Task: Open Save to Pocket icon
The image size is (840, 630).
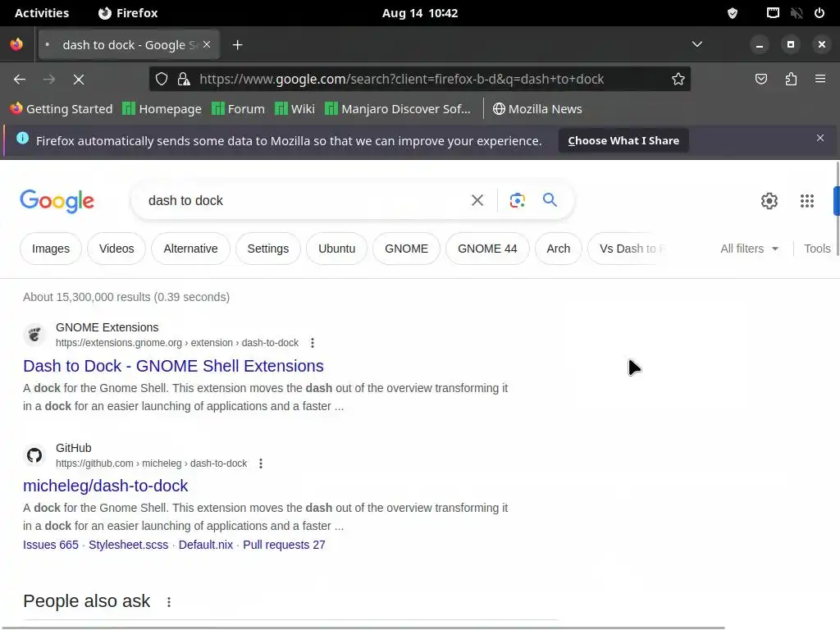Action: click(760, 80)
